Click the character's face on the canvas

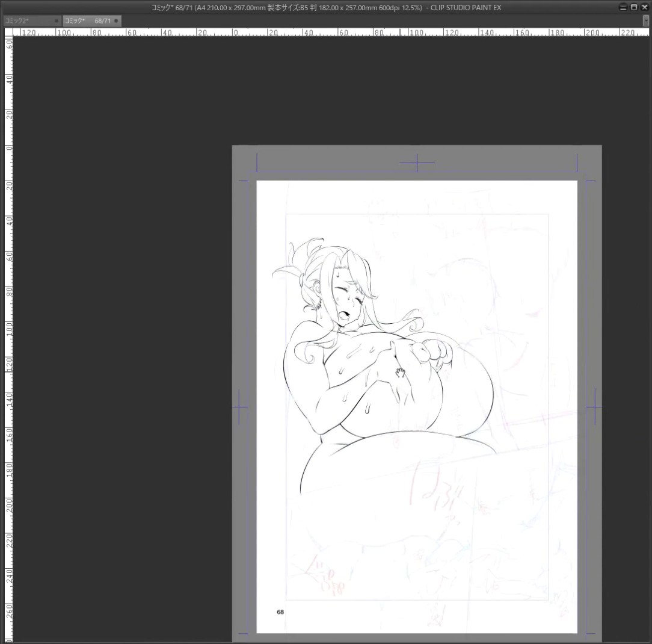tap(344, 296)
